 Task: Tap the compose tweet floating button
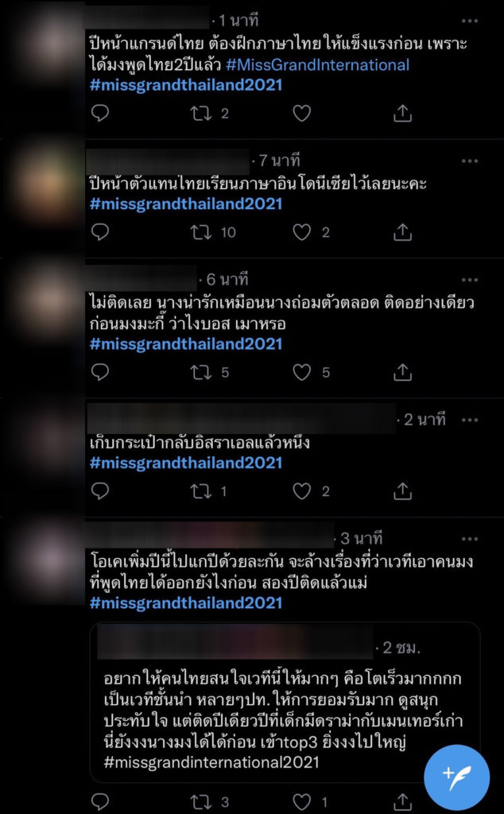[456, 777]
